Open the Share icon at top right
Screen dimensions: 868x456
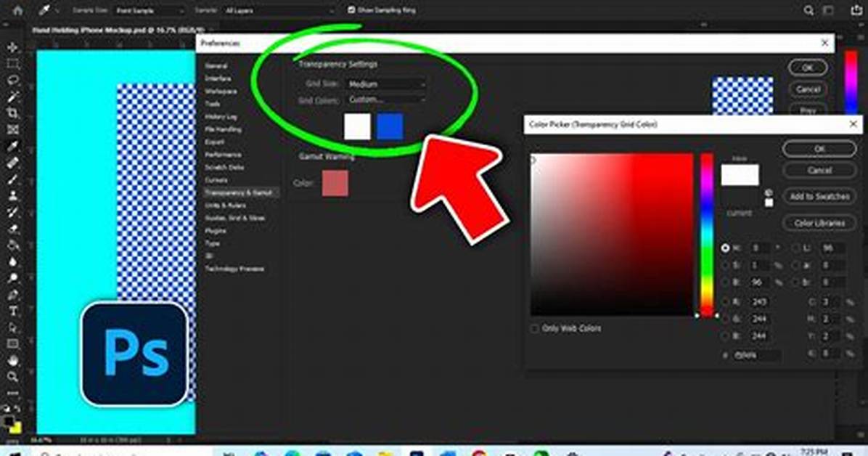click(x=856, y=10)
